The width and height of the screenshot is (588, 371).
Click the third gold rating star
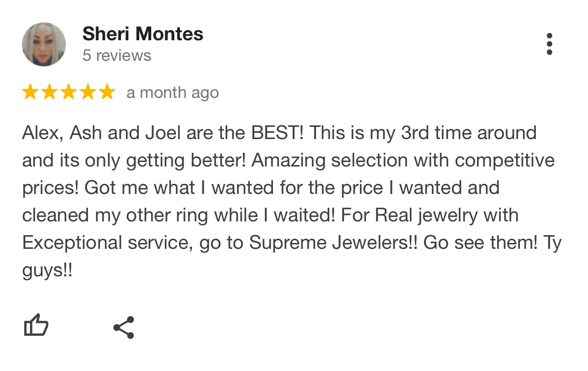point(69,92)
